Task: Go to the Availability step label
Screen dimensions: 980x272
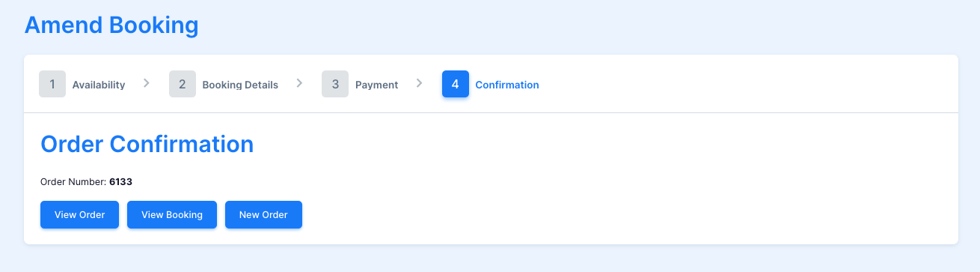Action: (99, 85)
